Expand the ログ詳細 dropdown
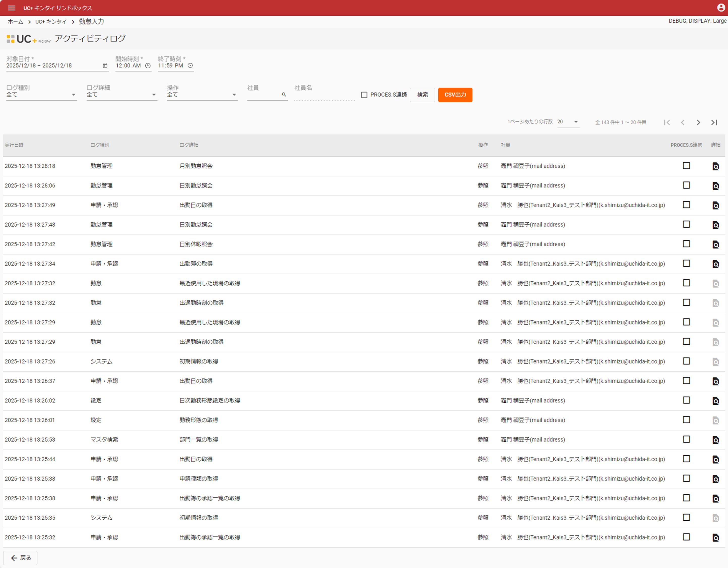Viewport: 728px width, 568px height. 122,95
